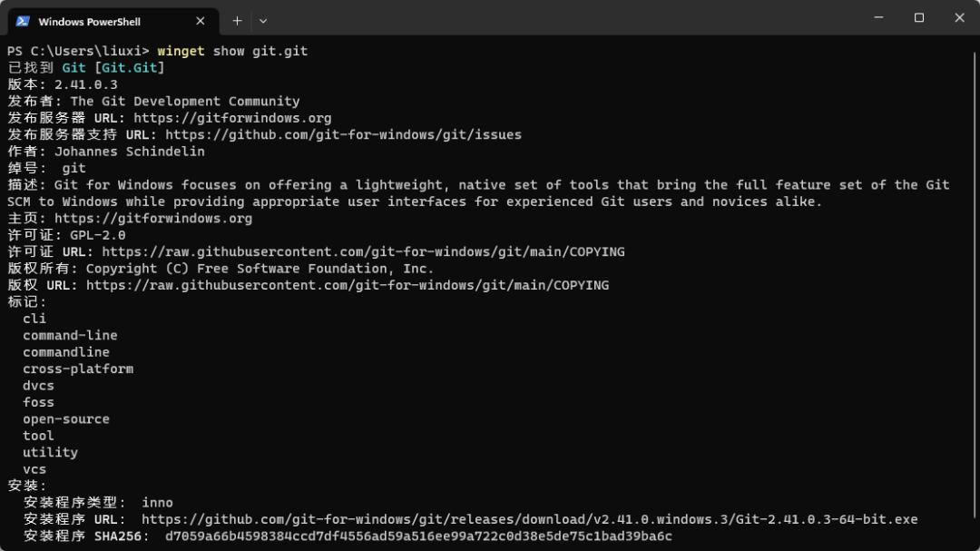Click the SHA256 hash value
This screenshot has height=551, width=980.
418,536
